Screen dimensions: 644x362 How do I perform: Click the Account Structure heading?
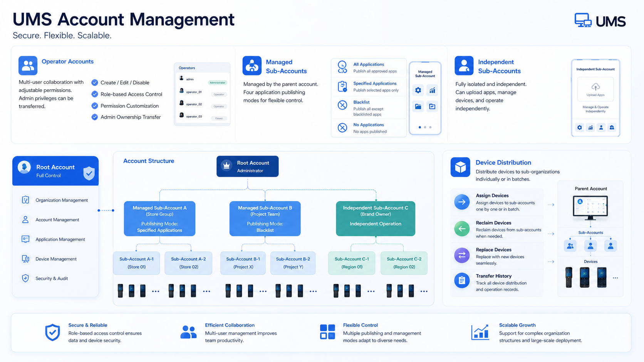[149, 161]
